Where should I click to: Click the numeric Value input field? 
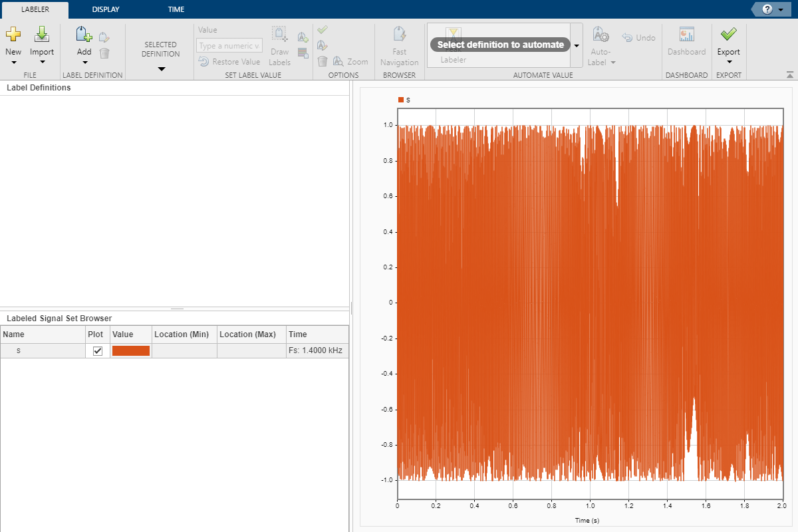(x=229, y=46)
